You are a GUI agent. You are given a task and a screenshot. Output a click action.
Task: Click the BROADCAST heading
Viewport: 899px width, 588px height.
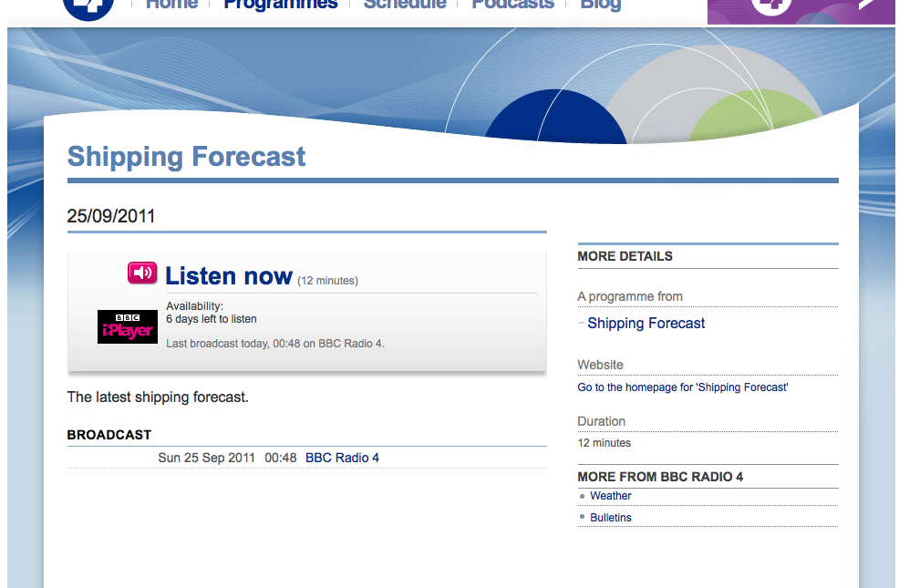[108, 435]
